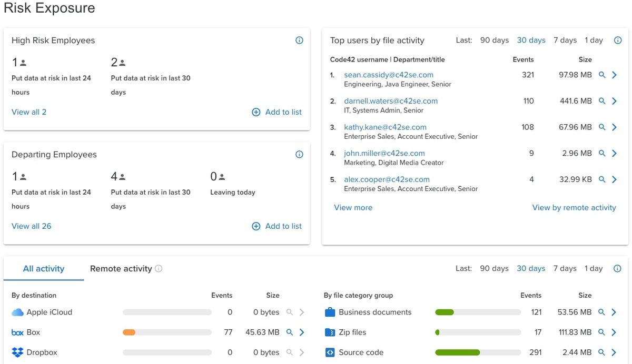Select the All activity tab
632x364 pixels.
coord(44,269)
